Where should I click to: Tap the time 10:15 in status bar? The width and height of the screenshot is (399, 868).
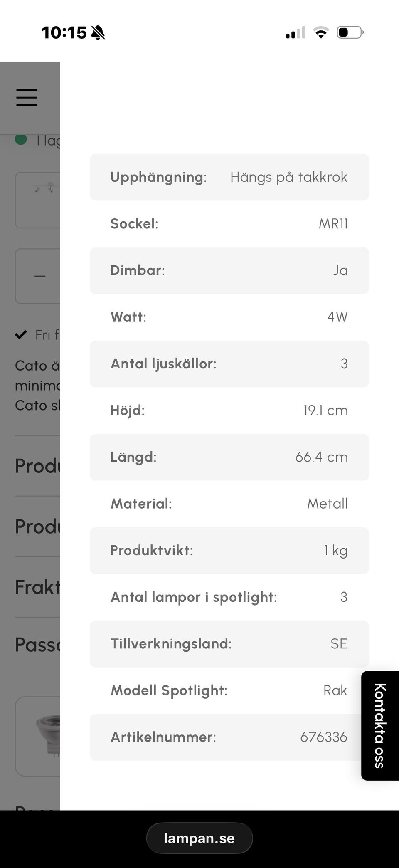click(64, 32)
